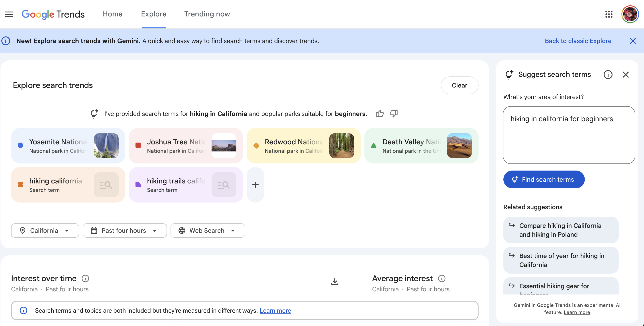Click the blue dot on Yosemite card
Screen dimensions: 644x326
pos(20,145)
